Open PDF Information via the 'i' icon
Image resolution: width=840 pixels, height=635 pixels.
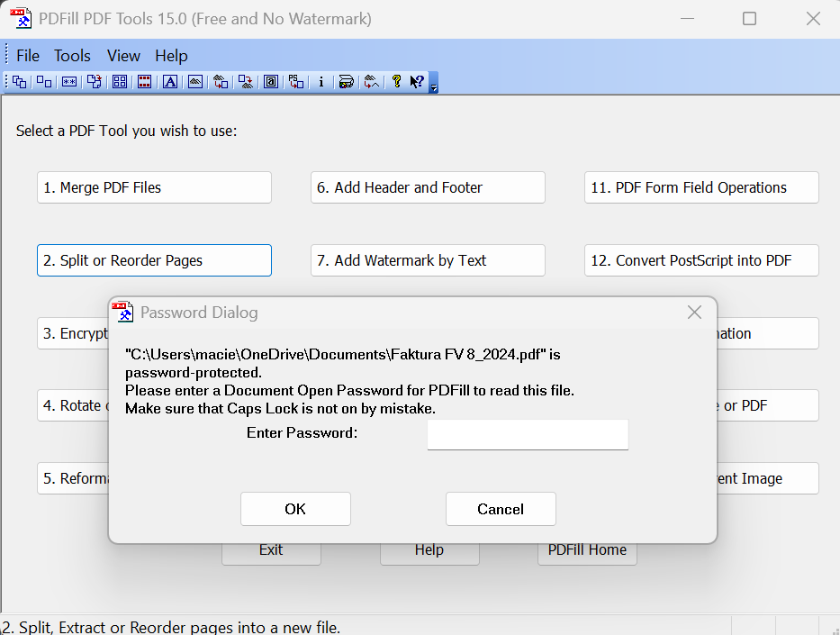(x=321, y=82)
